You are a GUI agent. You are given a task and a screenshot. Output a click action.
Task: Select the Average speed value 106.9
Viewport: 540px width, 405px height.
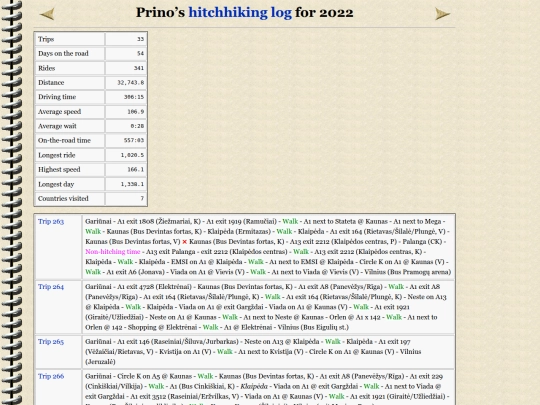pos(136,112)
